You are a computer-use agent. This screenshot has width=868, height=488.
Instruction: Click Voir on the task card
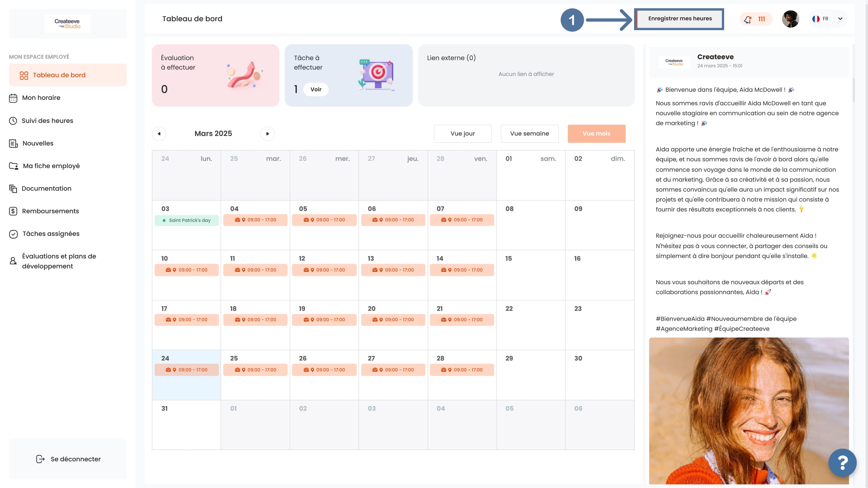[316, 89]
